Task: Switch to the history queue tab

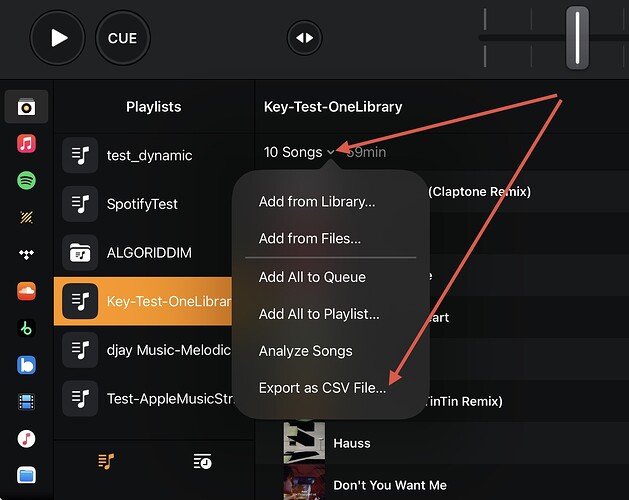Action: point(203,461)
